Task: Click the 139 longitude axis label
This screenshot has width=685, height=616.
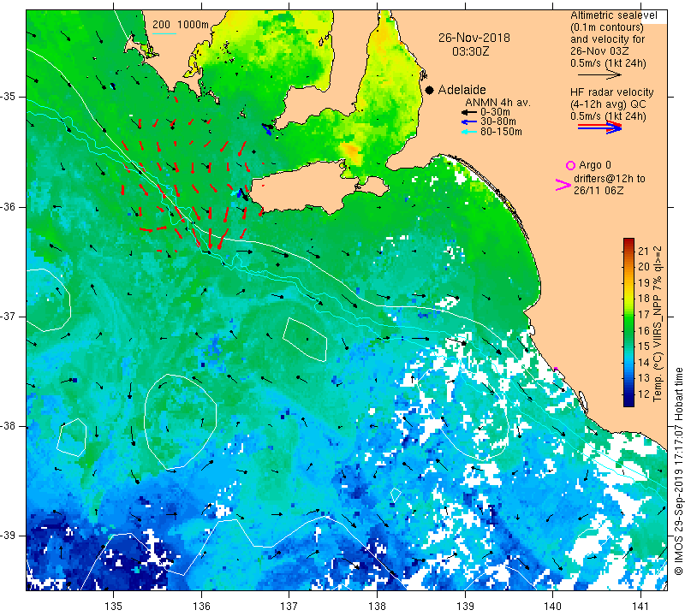Action: point(465,607)
